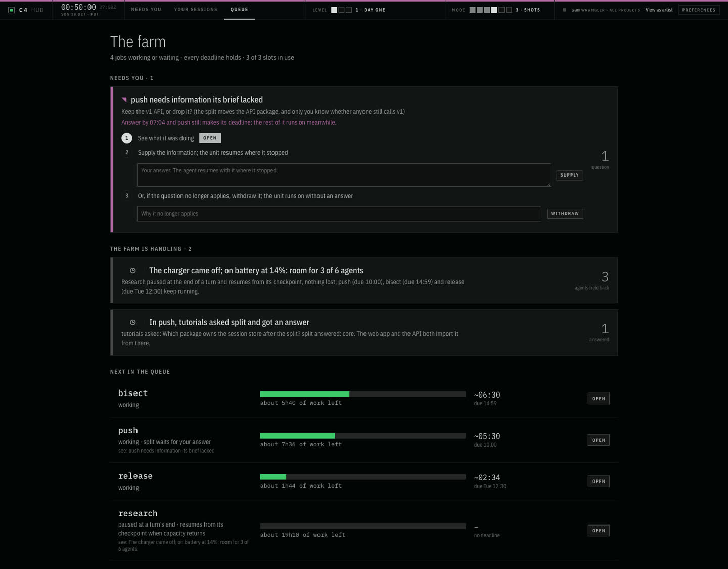Screen dimensions: 728x569
Task: Click the clock icon beside the charger notice
Action: coord(133,271)
